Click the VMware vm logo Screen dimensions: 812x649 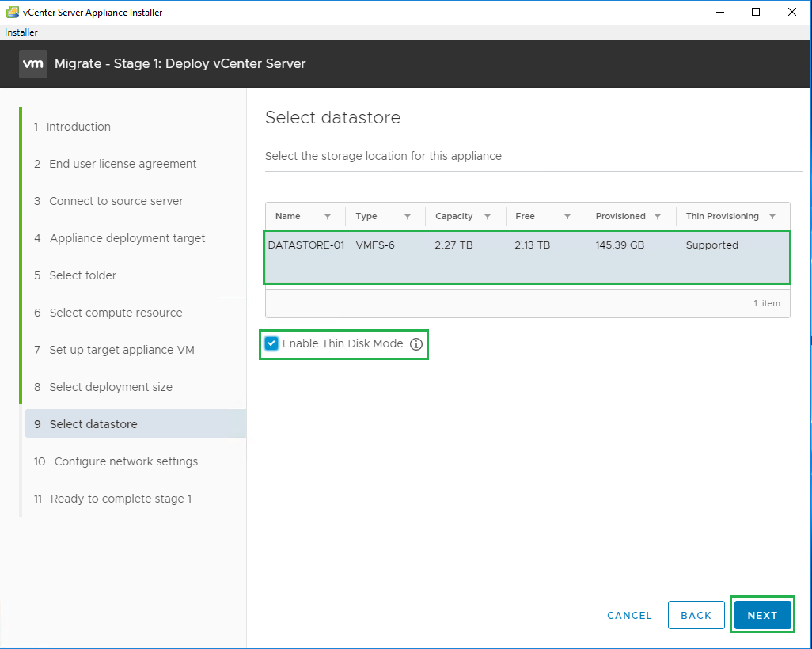(33, 64)
